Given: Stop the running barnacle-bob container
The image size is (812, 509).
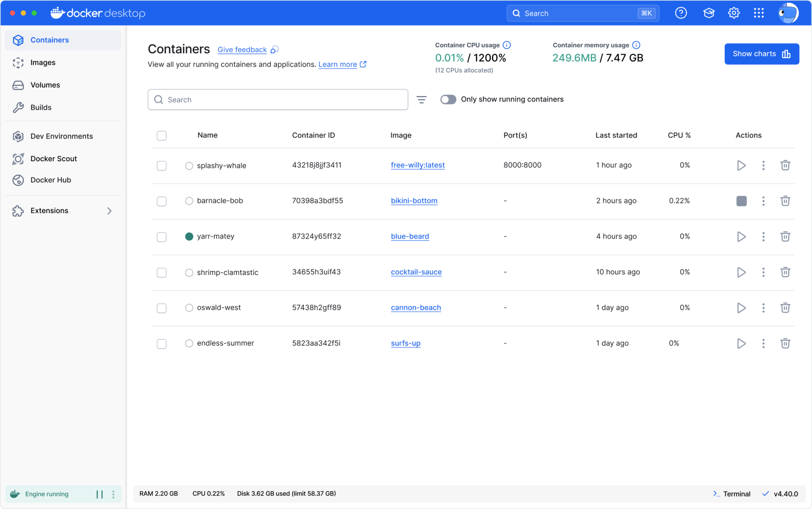Looking at the screenshot, I should [741, 201].
